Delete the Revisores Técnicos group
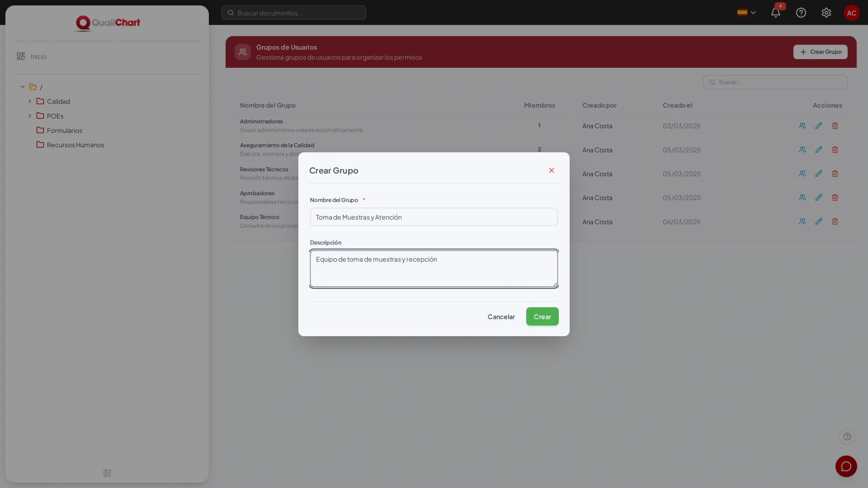The height and width of the screenshot is (488, 868). [x=835, y=174]
